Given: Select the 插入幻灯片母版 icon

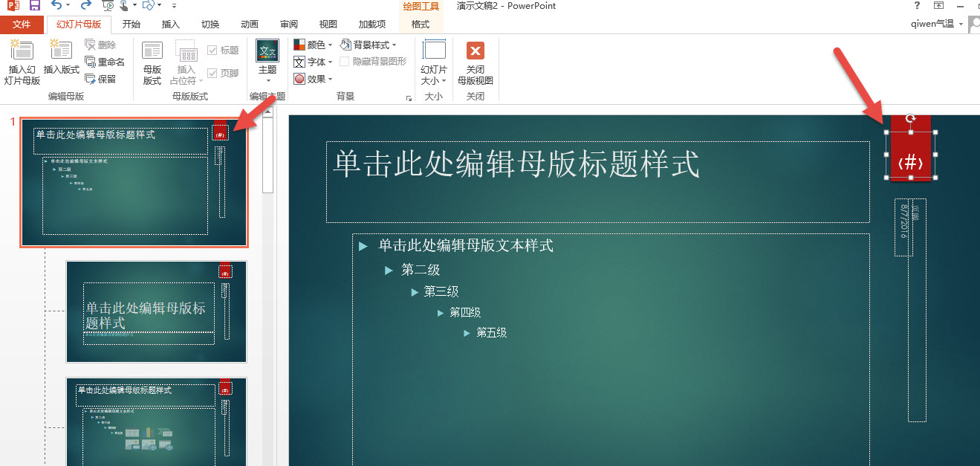Looking at the screenshot, I should coord(22,59).
